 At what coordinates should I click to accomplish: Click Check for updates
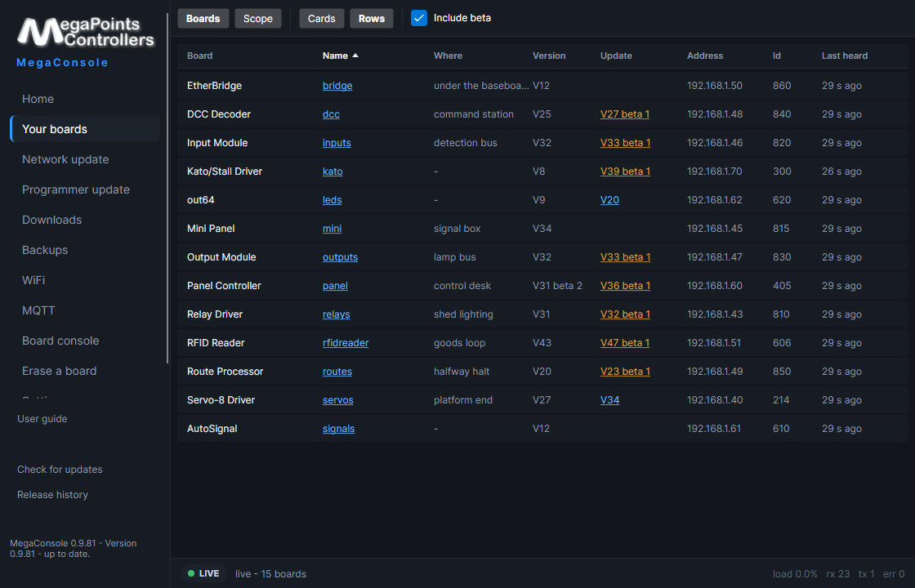(x=60, y=470)
